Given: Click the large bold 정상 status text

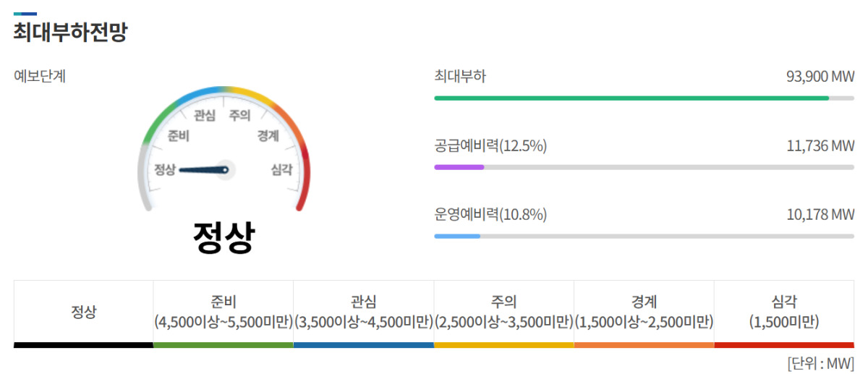Looking at the screenshot, I should click(224, 237).
